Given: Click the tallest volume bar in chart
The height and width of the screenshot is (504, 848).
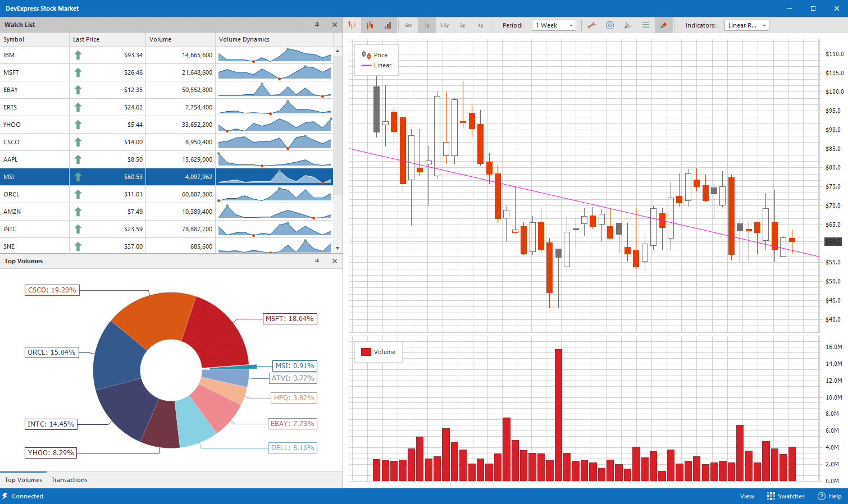Looking at the screenshot, I should (558, 415).
